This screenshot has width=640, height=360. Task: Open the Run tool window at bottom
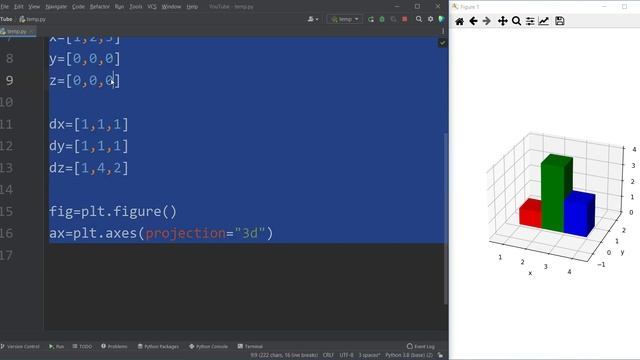click(57, 346)
